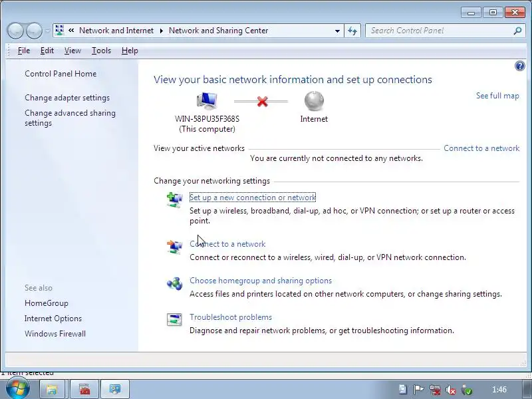532x399 pixels.
Task: Open Internet Options under See also
Action: tap(53, 319)
